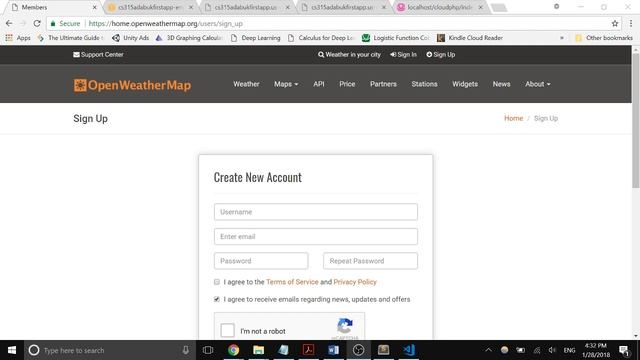Close the Members tab

click(x=95, y=7)
